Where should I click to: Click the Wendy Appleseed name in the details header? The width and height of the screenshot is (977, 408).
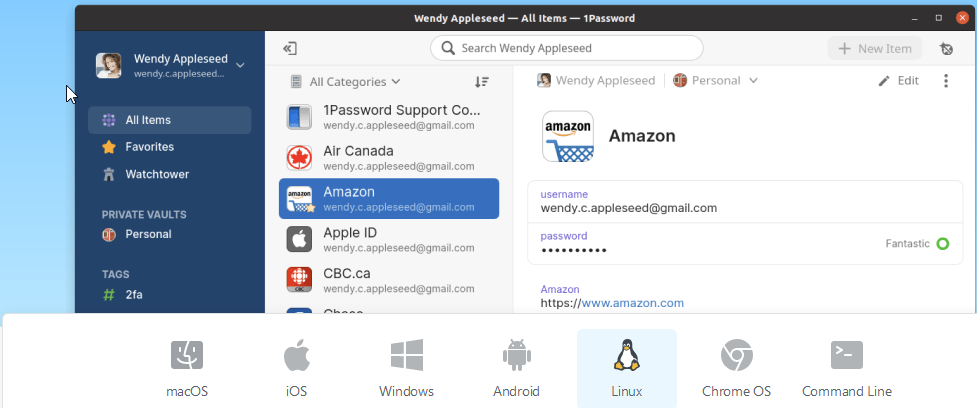pyautogui.click(x=606, y=80)
